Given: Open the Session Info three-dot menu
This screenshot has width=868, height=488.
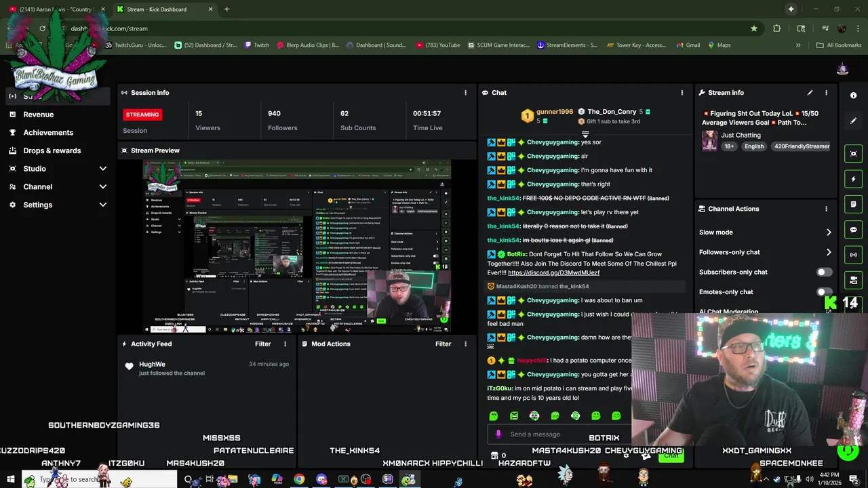Looking at the screenshot, I should tap(465, 93).
